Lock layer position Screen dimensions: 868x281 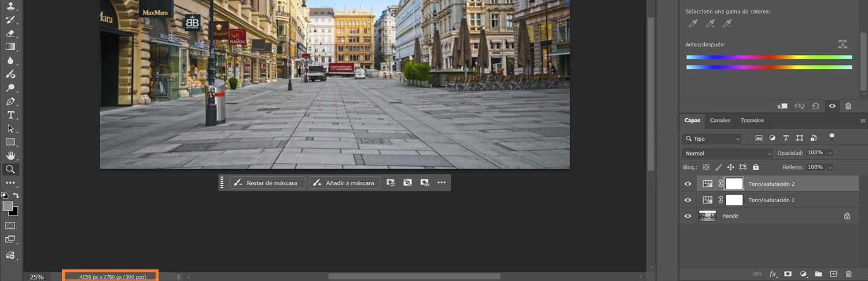[731, 167]
